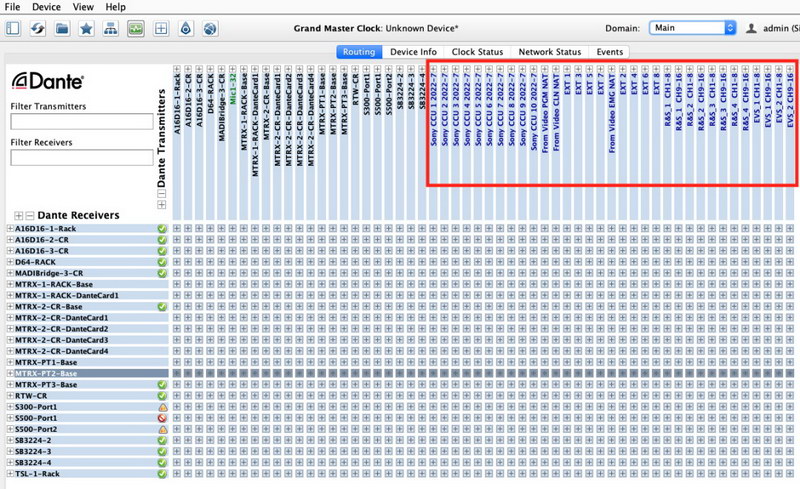Click the Filter Receivers input field
800x489 pixels.
(82, 157)
